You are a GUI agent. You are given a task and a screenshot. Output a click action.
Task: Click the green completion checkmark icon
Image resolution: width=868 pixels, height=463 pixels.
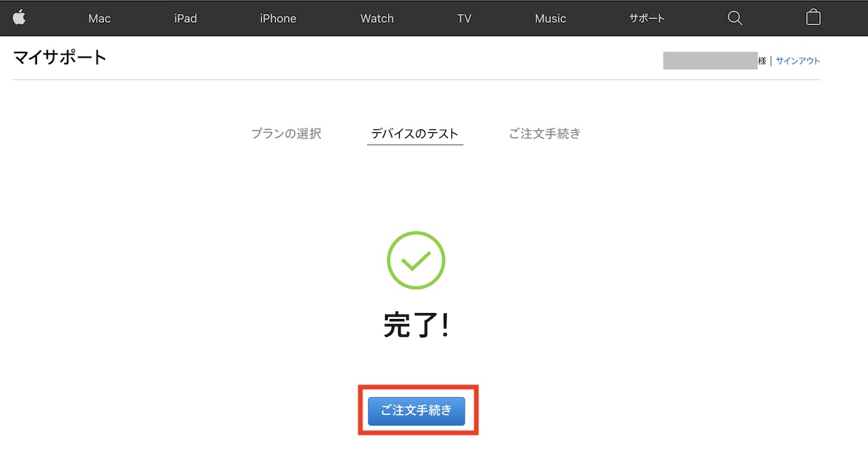[416, 260]
